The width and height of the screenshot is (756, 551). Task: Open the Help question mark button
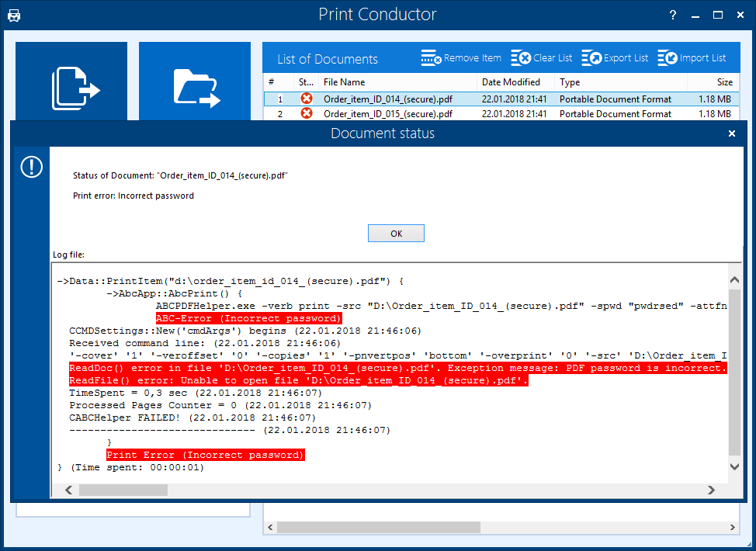click(673, 15)
